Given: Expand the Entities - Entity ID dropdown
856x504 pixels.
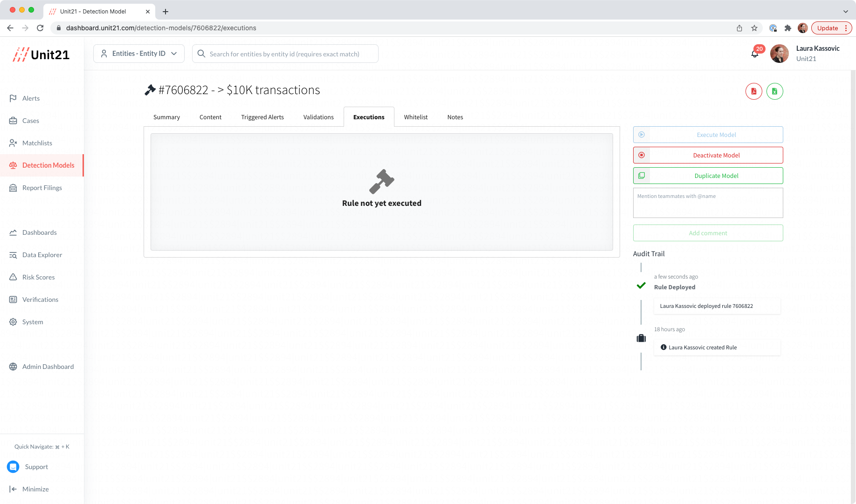Looking at the screenshot, I should [139, 54].
